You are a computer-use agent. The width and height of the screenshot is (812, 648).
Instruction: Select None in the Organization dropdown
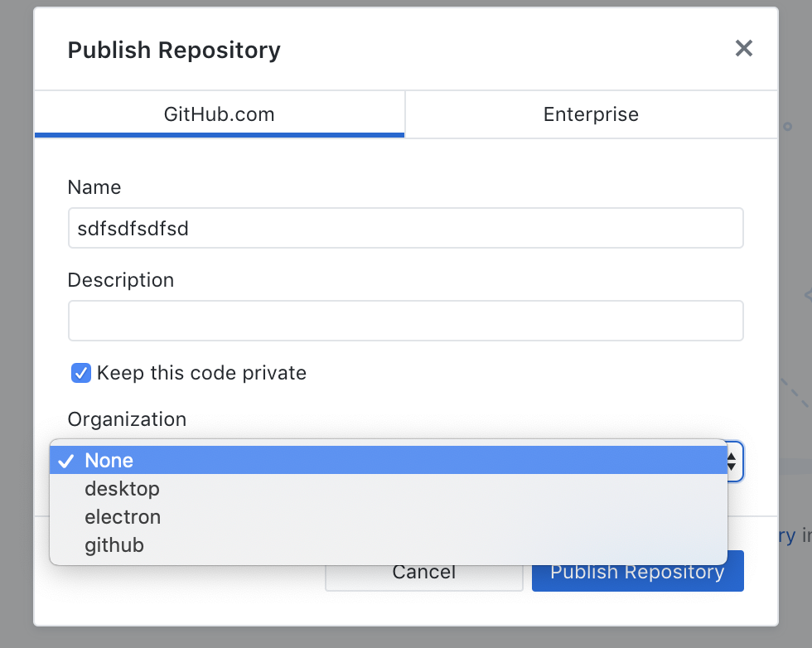click(x=108, y=461)
